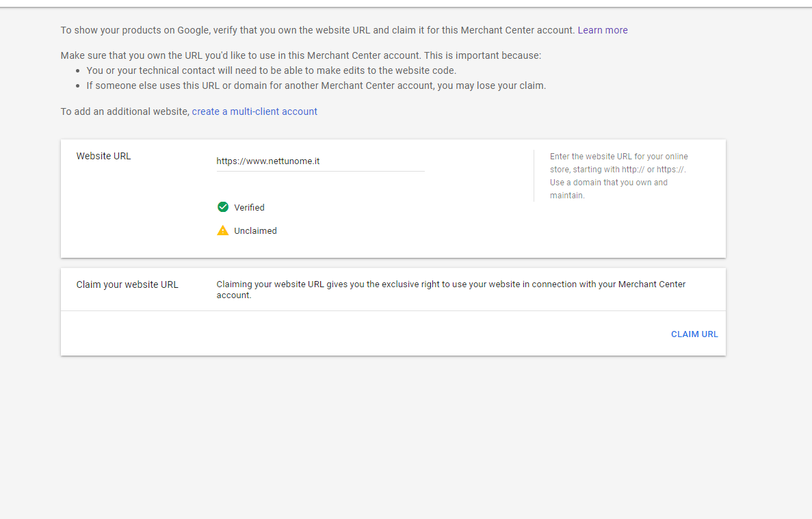Follow the create a multi-client account link

click(x=254, y=111)
